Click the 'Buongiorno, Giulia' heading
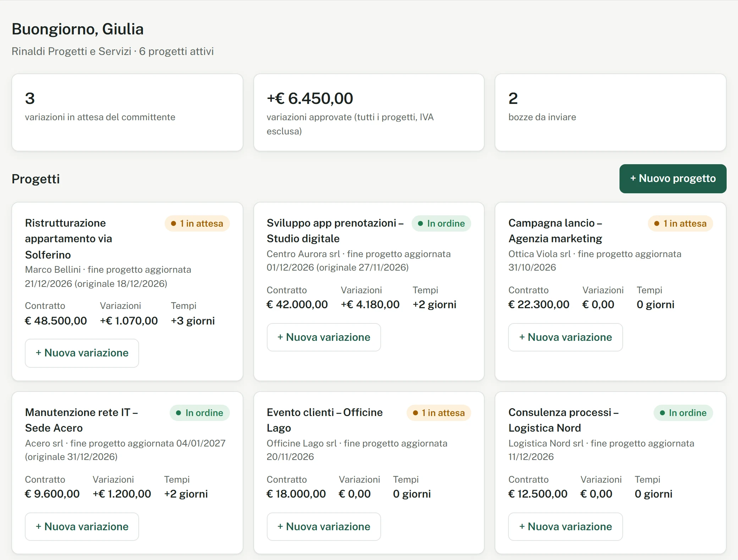The image size is (738, 560). tap(78, 29)
